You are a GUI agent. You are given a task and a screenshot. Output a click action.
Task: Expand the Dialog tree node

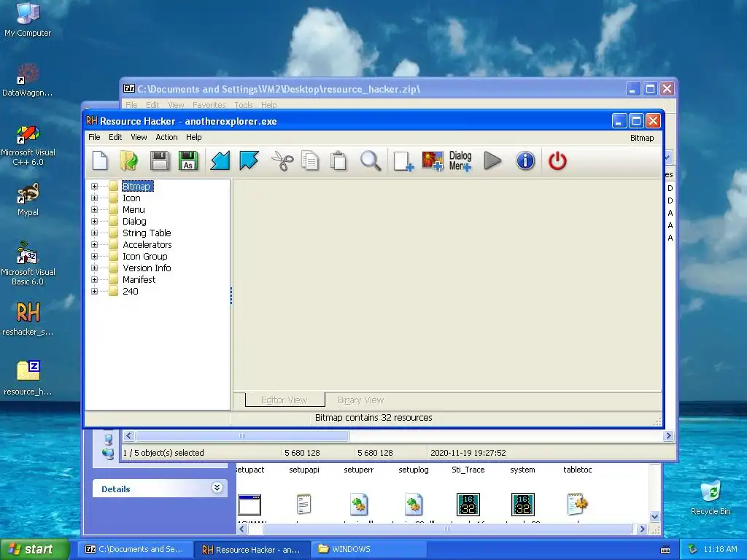(94, 222)
